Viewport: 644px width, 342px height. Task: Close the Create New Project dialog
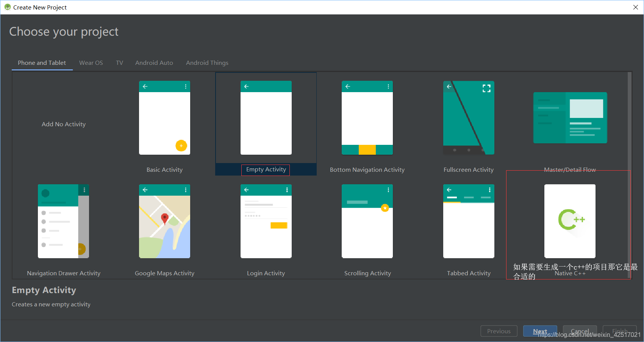coord(636,7)
